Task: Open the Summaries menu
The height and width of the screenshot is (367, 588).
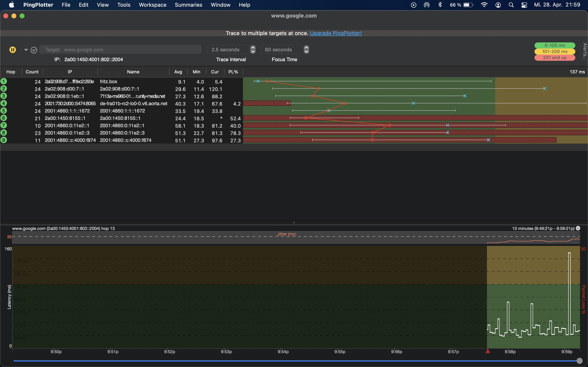Action: [188, 5]
